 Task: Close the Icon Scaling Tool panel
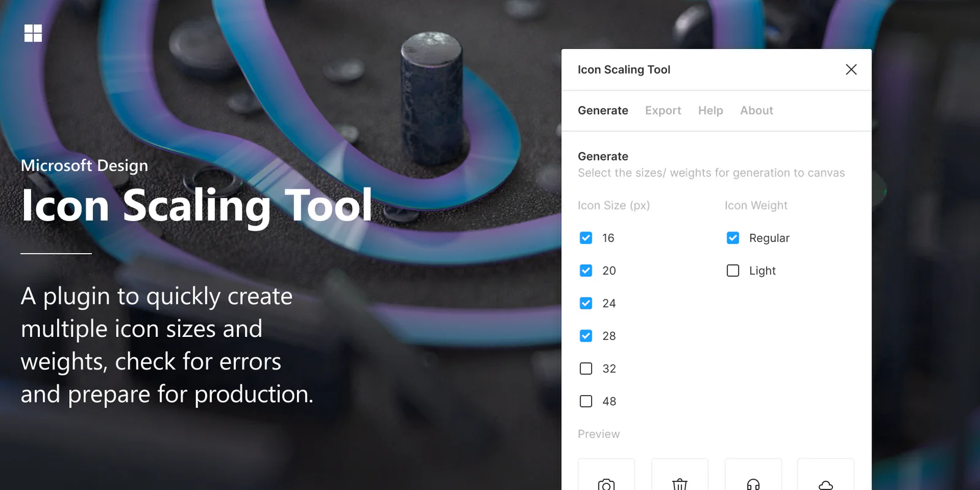tap(851, 69)
